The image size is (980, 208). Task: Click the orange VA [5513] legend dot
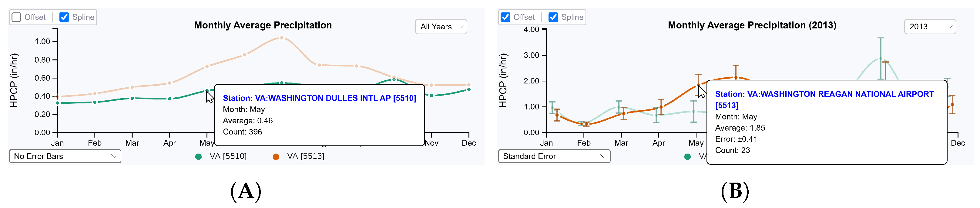pos(276,157)
